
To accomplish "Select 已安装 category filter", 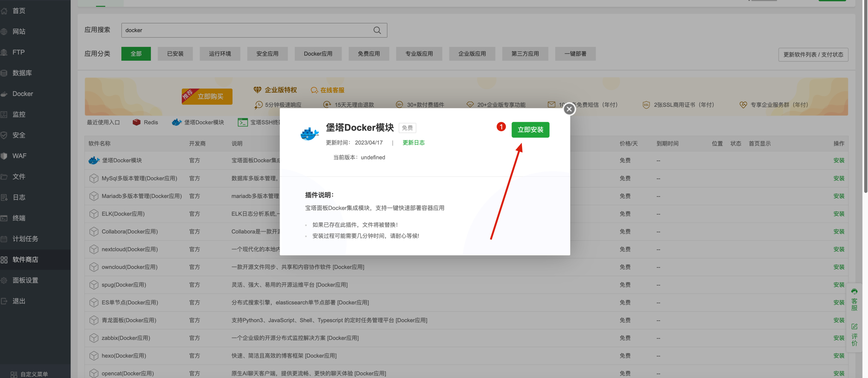I will (x=175, y=54).
